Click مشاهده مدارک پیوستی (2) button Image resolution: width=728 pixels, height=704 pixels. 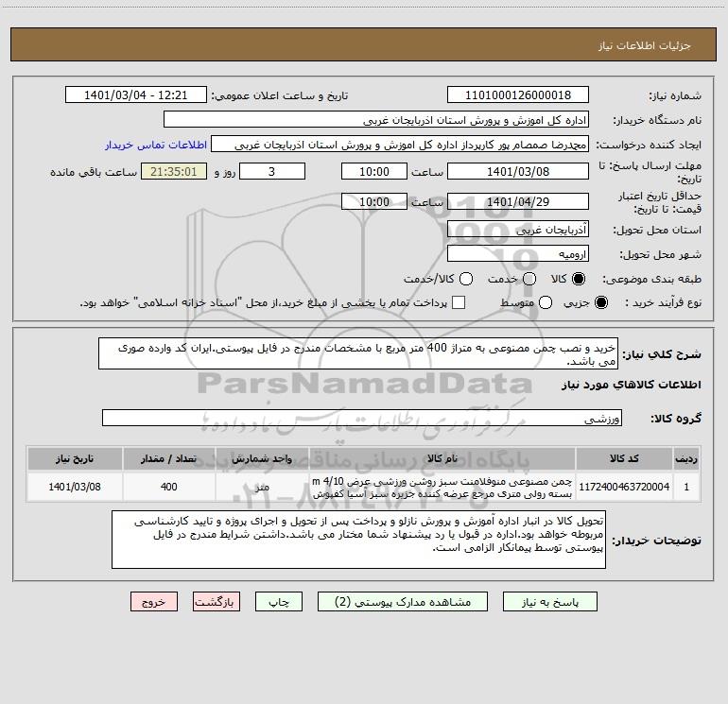[x=403, y=601]
